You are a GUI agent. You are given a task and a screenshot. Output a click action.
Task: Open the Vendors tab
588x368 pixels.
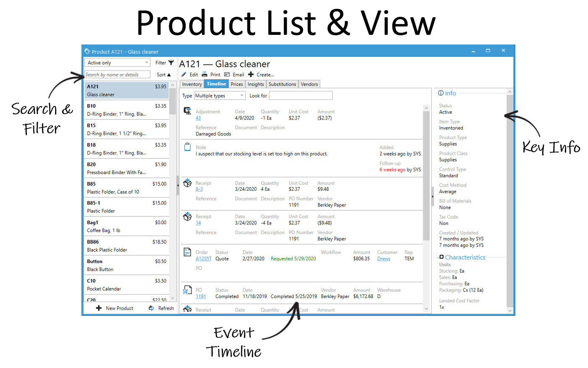coord(309,84)
